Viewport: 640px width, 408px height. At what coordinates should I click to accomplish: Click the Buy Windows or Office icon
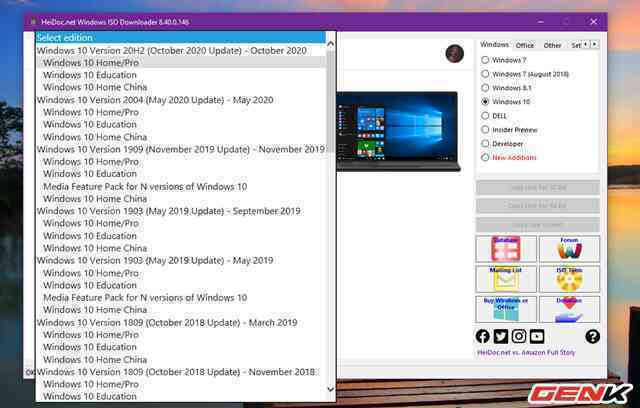506,309
